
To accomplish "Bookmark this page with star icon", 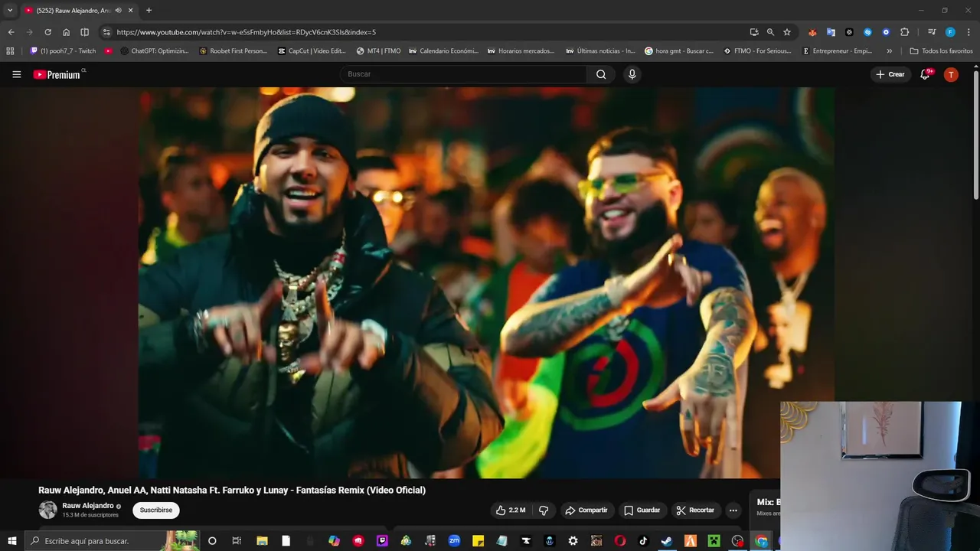I will (x=786, y=32).
